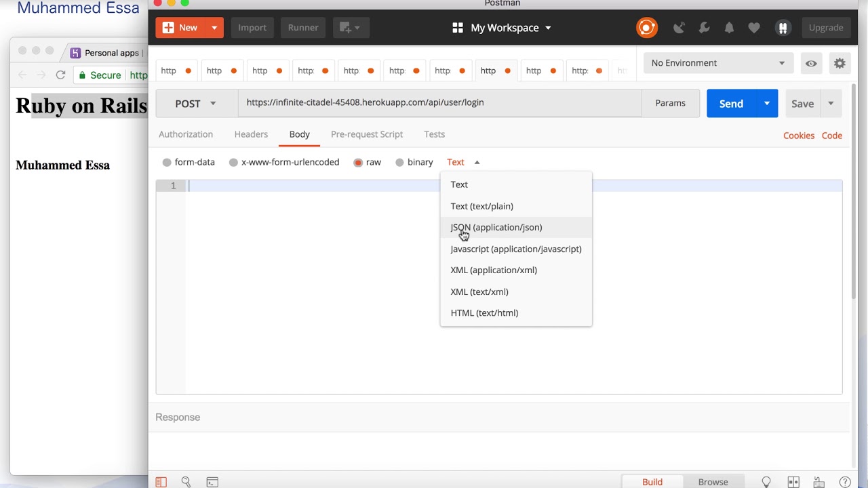Select x-www-form-urlencoded body type
The image size is (868, 488).
233,163
